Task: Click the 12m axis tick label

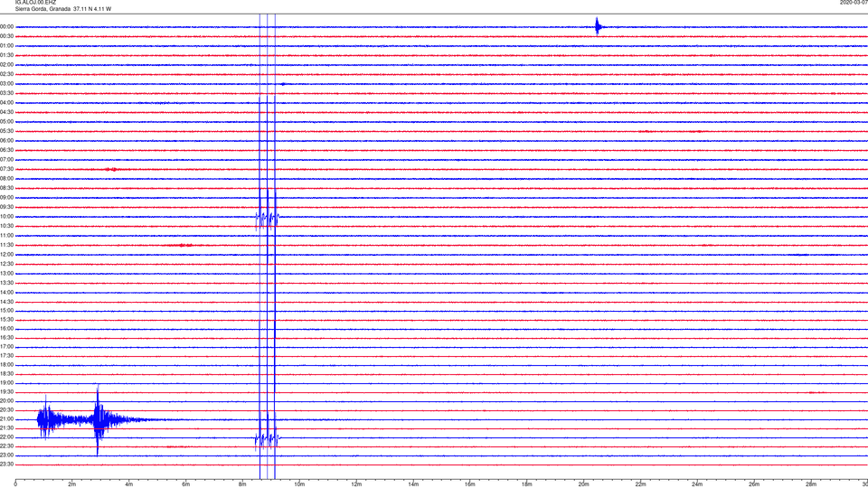Action: (x=356, y=484)
